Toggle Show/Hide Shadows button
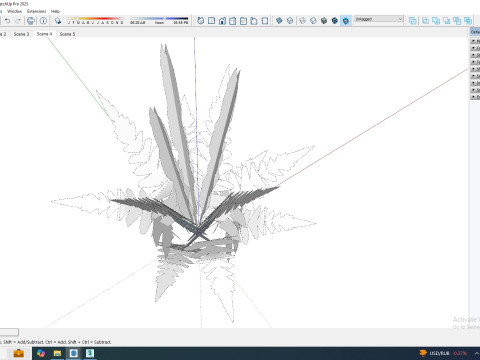The image size is (480, 360). pyautogui.click(x=58, y=21)
